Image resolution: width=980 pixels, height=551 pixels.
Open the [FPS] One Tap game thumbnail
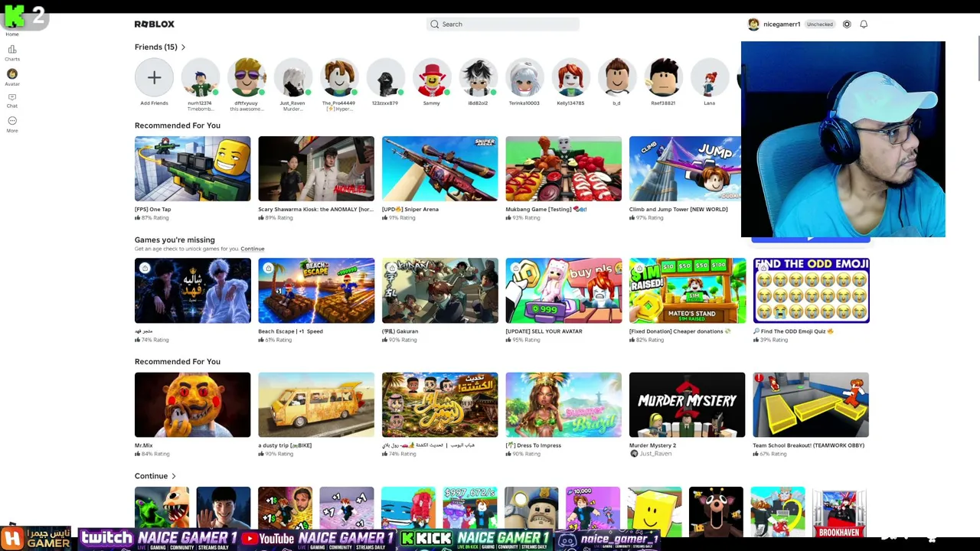(193, 169)
